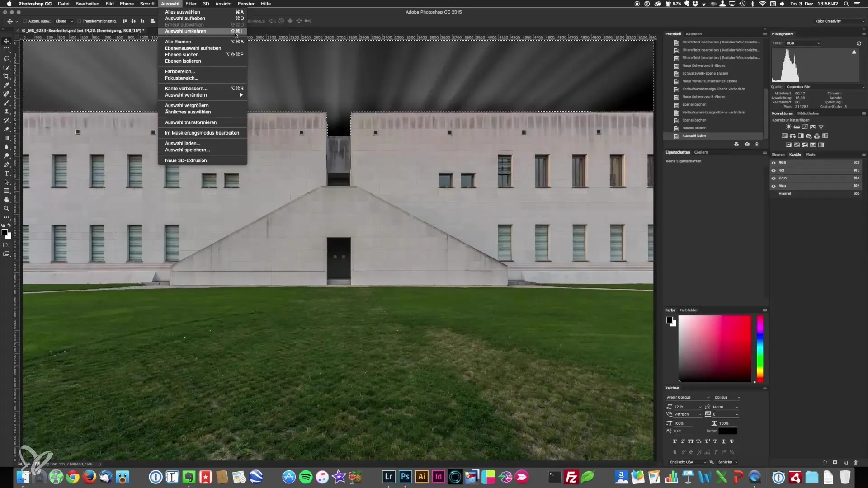This screenshot has width=868, height=488.
Task: Select the Brush tool
Action: point(6,103)
